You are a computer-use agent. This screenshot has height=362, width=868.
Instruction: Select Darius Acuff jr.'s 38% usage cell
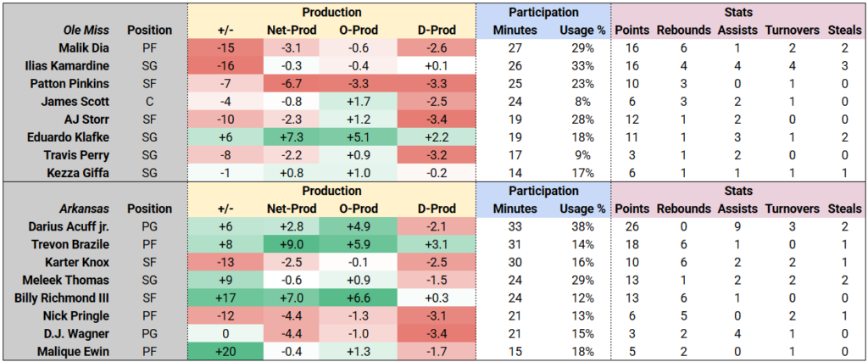pos(581,227)
